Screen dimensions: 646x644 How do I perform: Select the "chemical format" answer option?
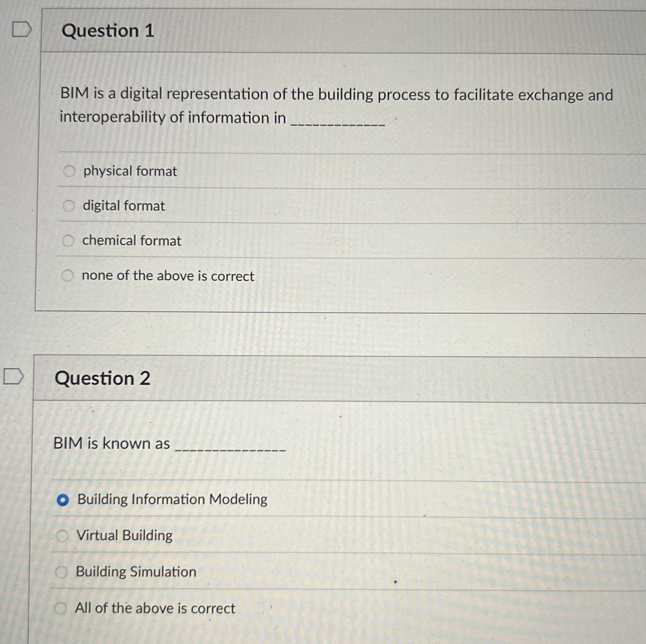(x=69, y=241)
